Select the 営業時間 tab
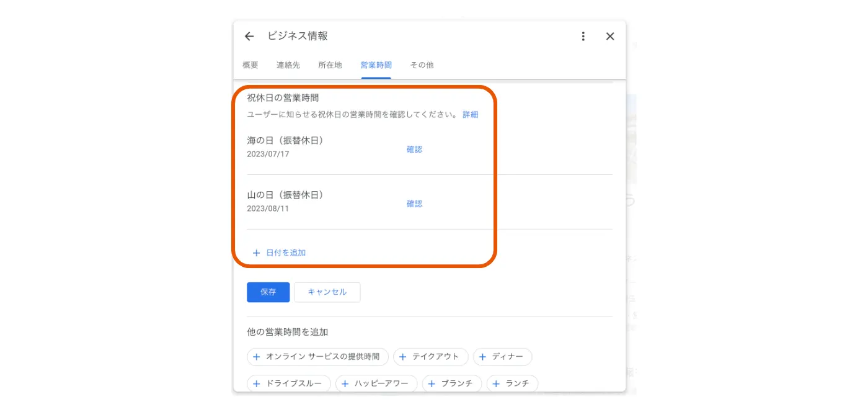The image size is (868, 412). tap(376, 65)
